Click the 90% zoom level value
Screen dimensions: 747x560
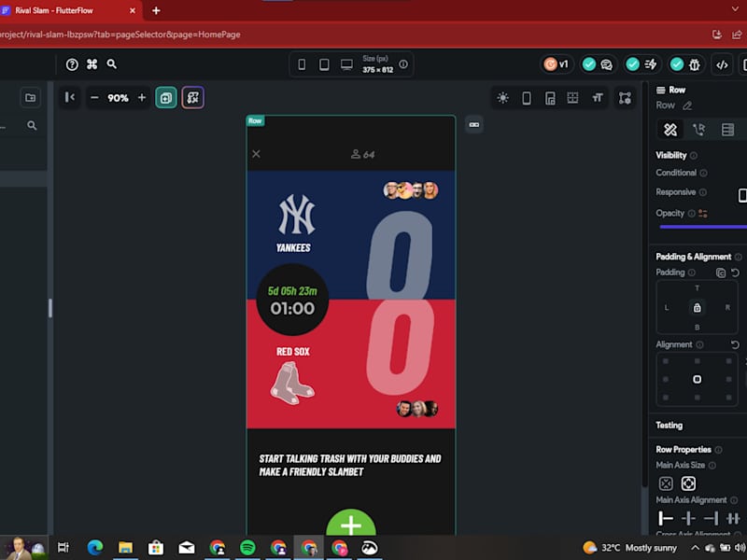point(118,98)
